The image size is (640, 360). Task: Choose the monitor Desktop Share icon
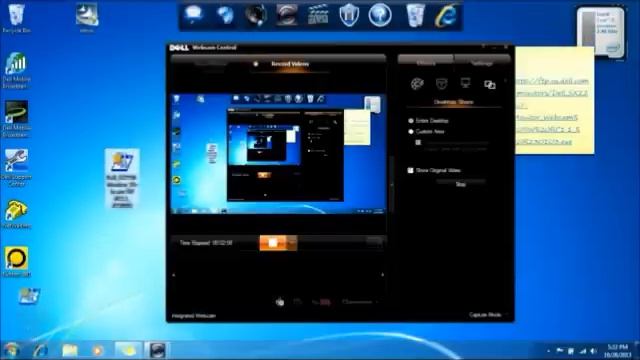tap(465, 83)
